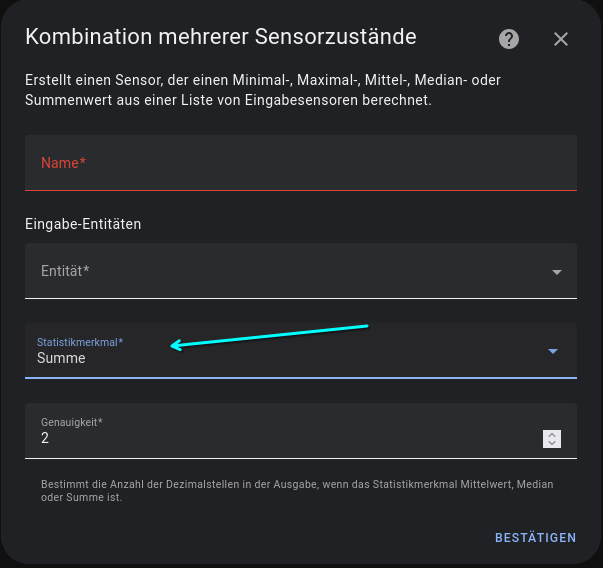
Task: Click the Genauigkeit* field label
Action: point(72,422)
